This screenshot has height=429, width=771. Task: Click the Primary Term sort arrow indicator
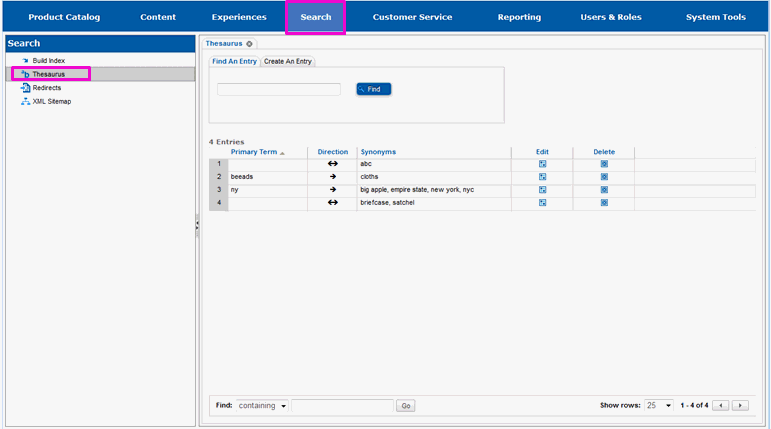[282, 153]
